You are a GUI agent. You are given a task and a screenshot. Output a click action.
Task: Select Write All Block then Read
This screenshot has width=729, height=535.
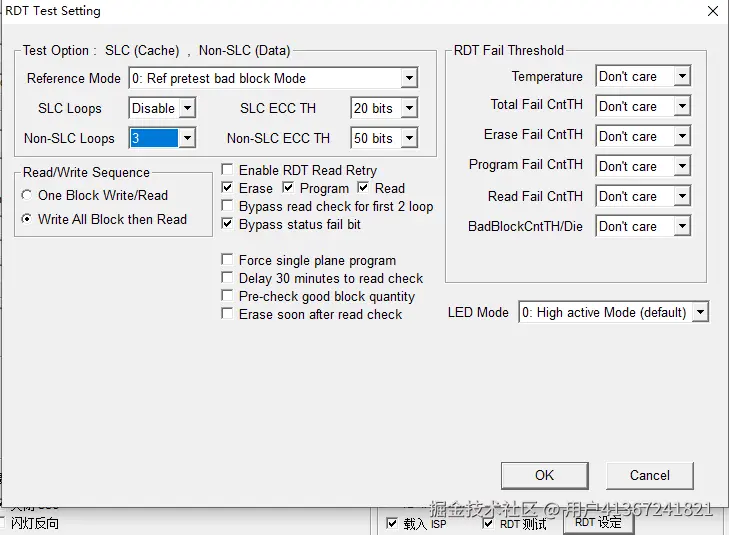[27, 219]
